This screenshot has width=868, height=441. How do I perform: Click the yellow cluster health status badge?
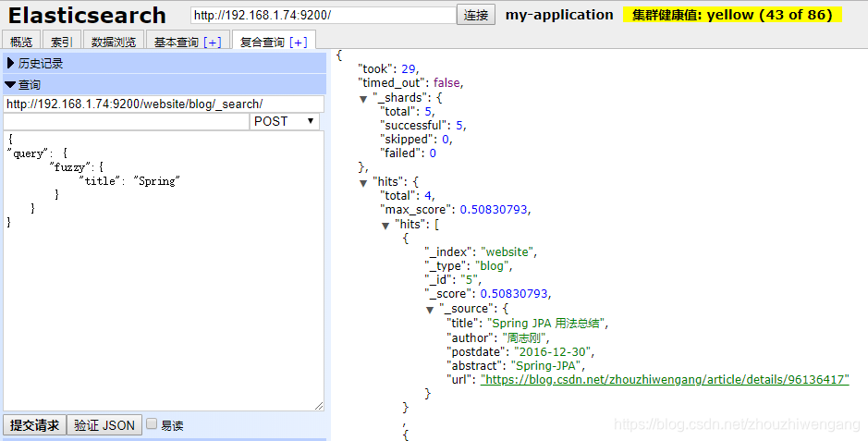click(732, 15)
